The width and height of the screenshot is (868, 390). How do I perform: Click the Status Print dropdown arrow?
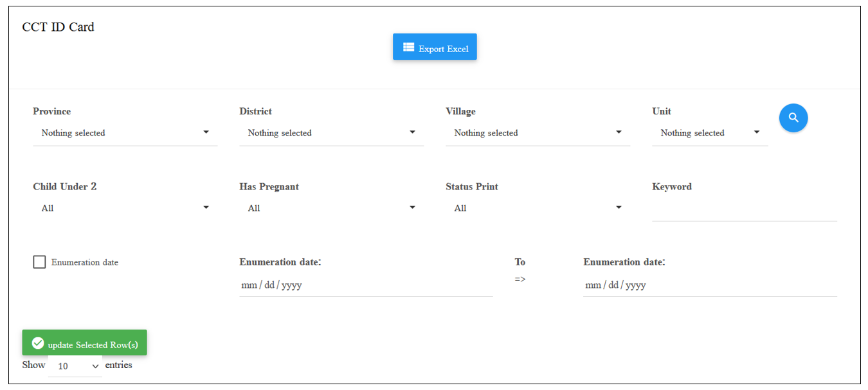(x=619, y=208)
